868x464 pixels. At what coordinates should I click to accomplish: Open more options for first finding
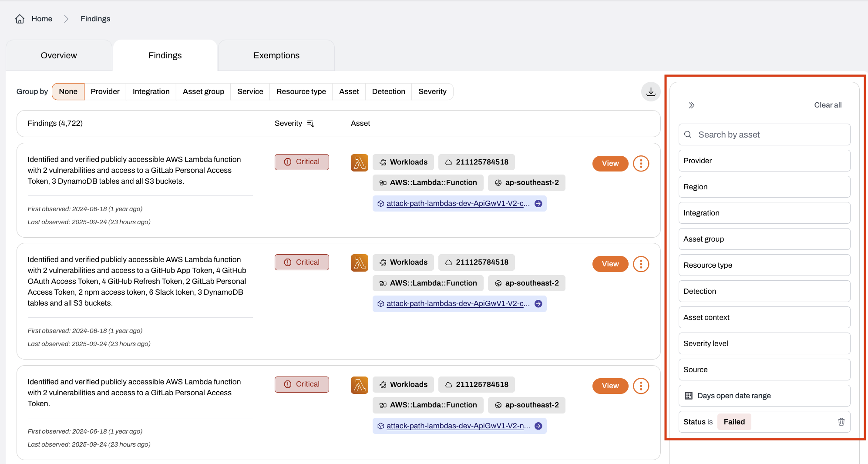pyautogui.click(x=641, y=164)
